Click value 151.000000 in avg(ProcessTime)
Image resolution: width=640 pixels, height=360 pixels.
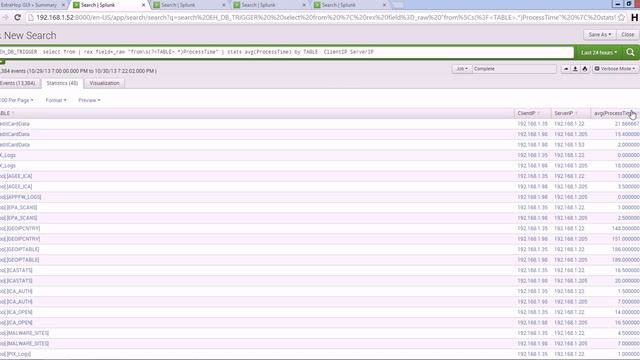click(626, 239)
